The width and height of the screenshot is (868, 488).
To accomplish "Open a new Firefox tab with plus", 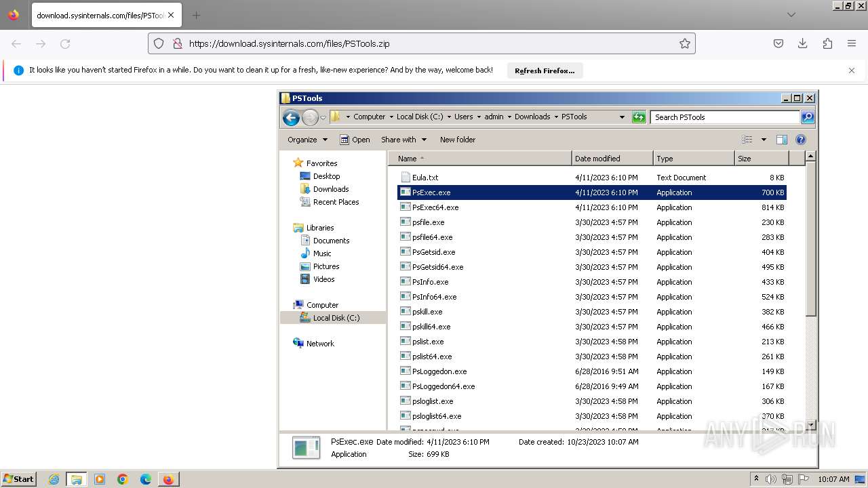I will click(196, 15).
